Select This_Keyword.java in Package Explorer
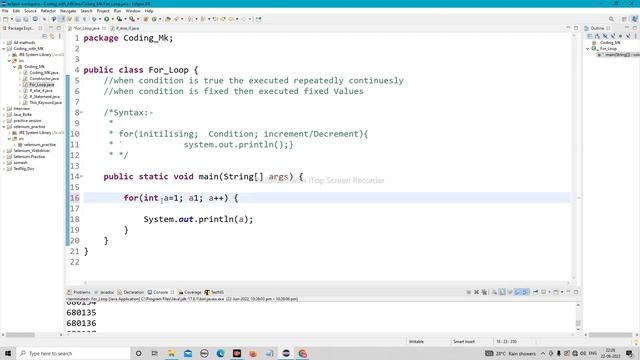Viewport: 640px width, 360px height. tap(45, 102)
